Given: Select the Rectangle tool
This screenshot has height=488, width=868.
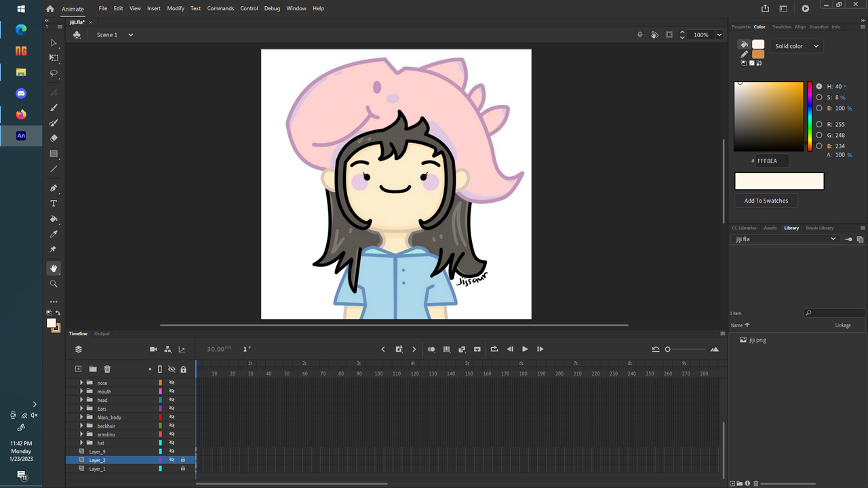Looking at the screenshot, I should coord(54,154).
